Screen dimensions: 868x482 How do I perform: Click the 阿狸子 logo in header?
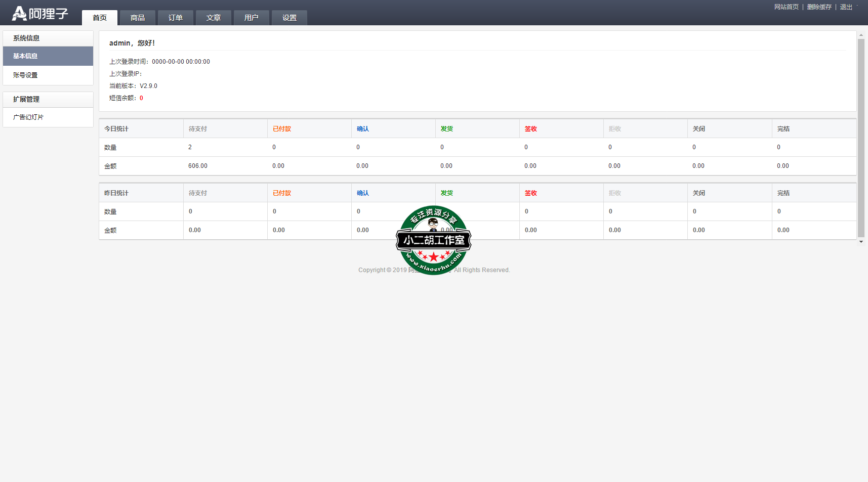click(x=40, y=14)
